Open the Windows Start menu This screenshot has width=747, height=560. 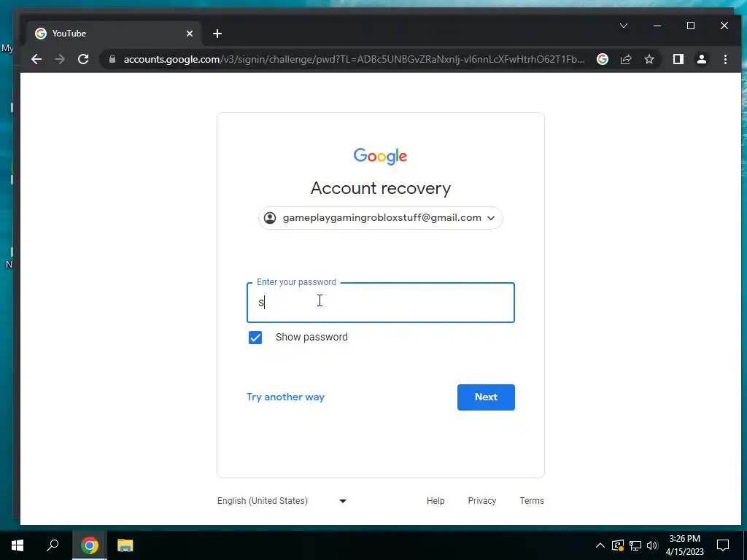(x=18, y=545)
